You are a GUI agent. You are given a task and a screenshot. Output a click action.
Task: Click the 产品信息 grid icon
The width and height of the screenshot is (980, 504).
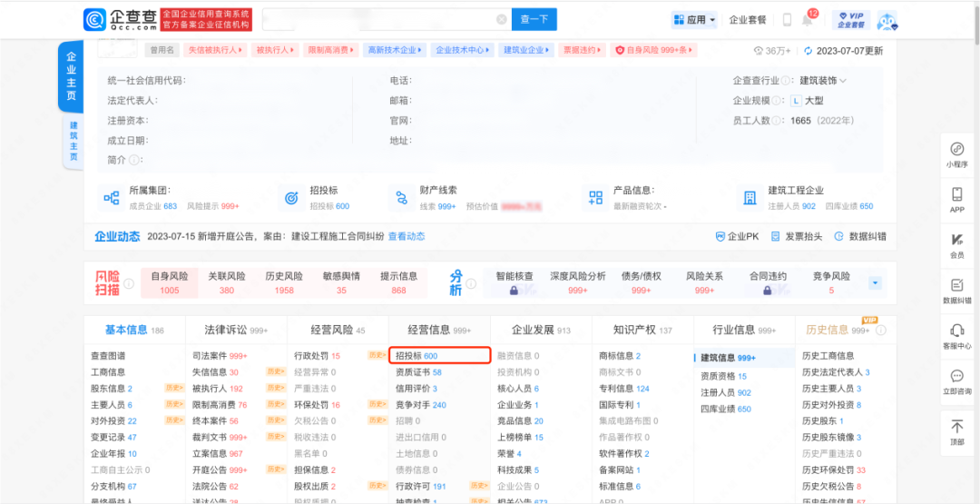coord(595,198)
